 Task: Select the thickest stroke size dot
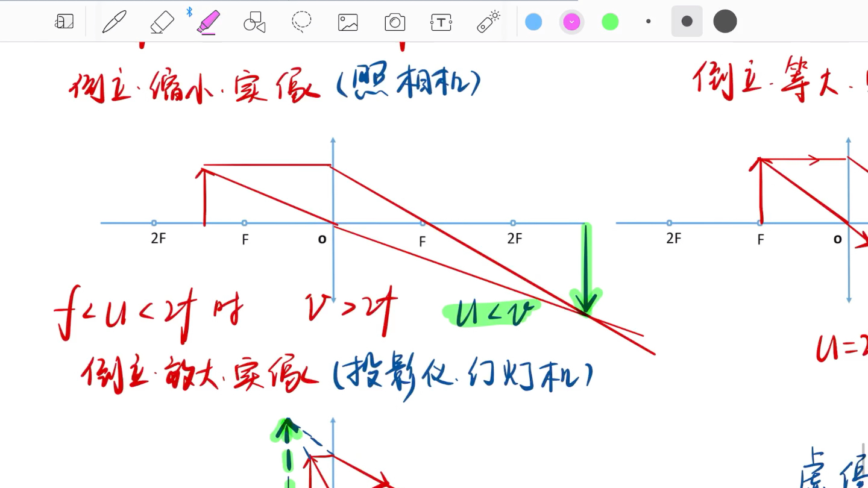click(725, 21)
